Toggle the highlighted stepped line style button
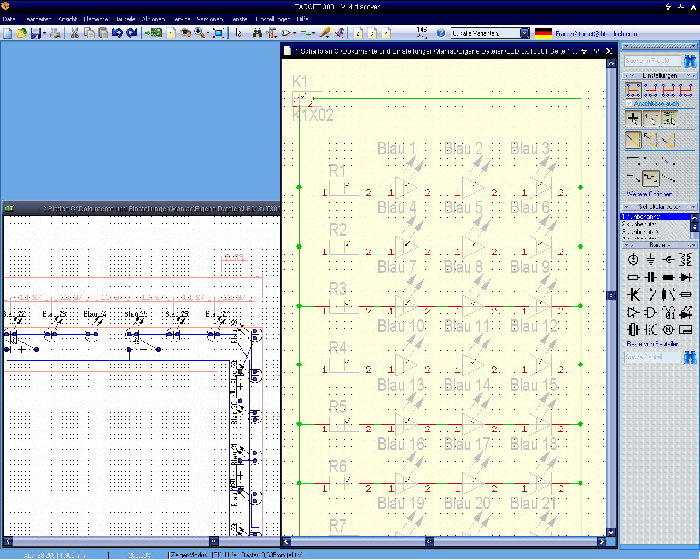This screenshot has height=560, width=700. point(650,178)
